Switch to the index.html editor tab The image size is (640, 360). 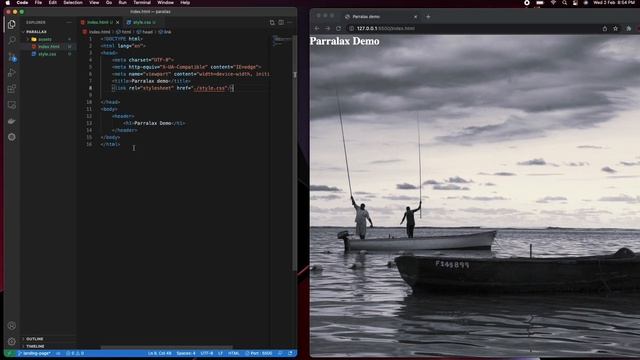98,22
